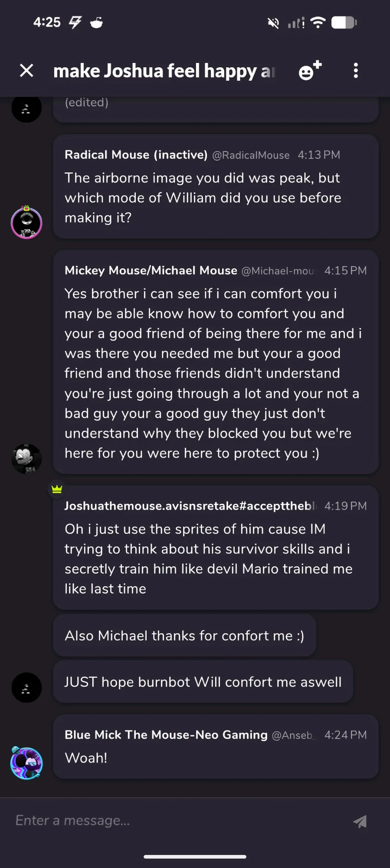Tap the Joshuathemouse.avisnsretake username
The width and height of the screenshot is (390, 868).
(190, 506)
